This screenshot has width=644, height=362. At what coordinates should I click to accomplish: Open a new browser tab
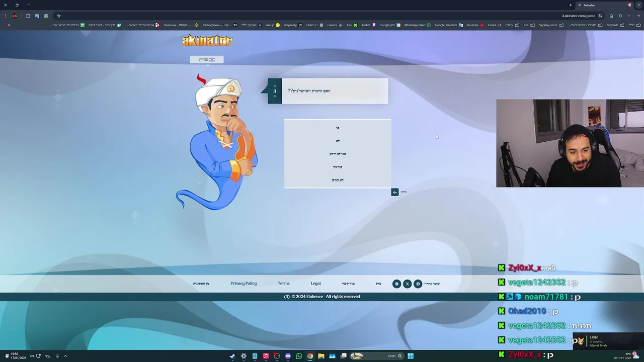(571, 5)
